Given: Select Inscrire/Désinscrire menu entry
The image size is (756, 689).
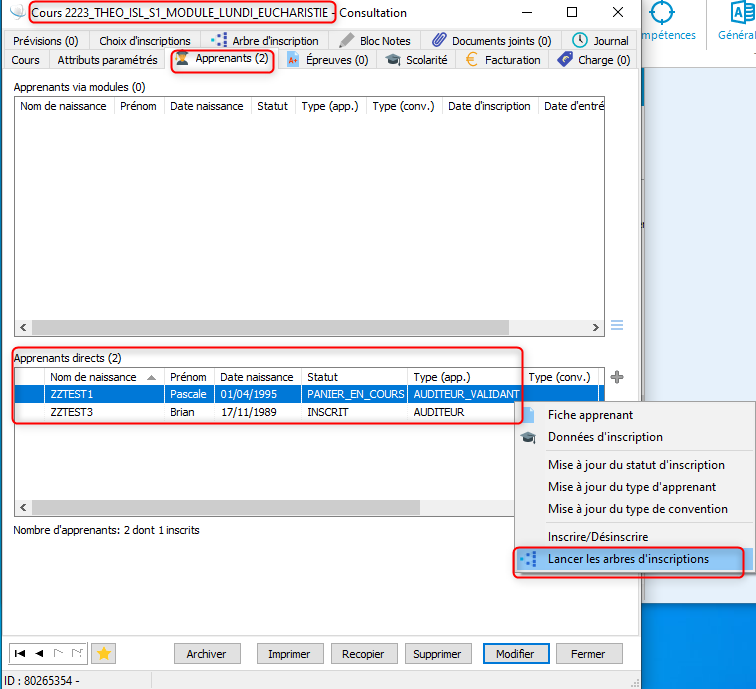Looking at the screenshot, I should pyautogui.click(x=598, y=537).
